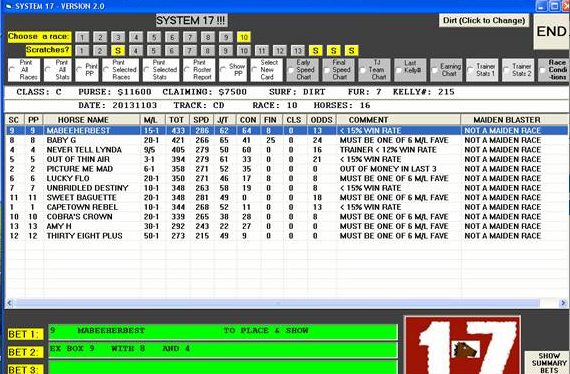
Task: Select race 10 button
Action: [x=244, y=37]
